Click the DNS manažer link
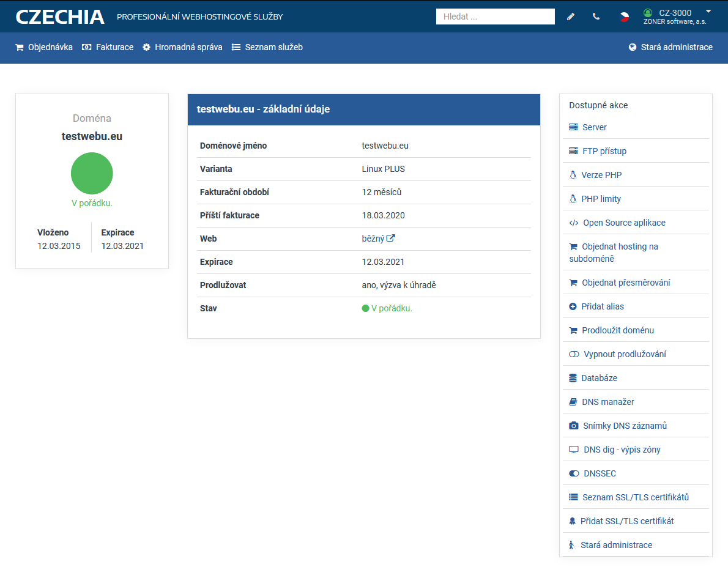The width and height of the screenshot is (728, 578). [607, 402]
